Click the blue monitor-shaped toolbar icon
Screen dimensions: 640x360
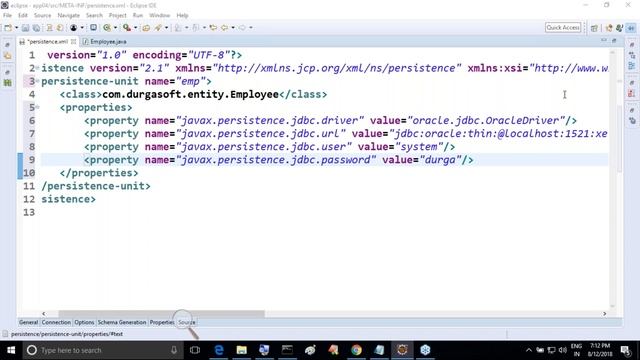point(93,28)
